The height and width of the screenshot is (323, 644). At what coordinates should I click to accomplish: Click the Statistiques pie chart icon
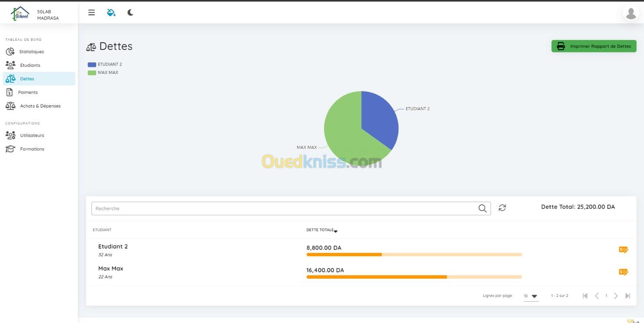pos(10,52)
